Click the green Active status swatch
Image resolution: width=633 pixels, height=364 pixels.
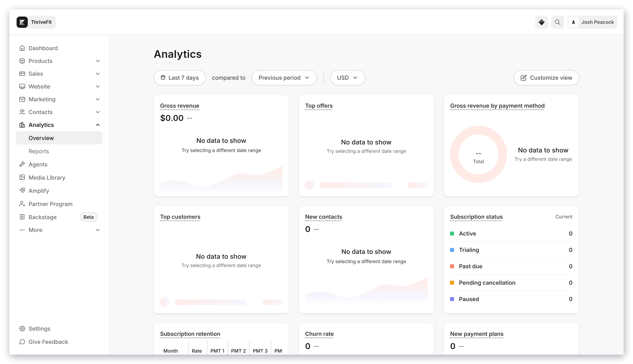tap(452, 234)
